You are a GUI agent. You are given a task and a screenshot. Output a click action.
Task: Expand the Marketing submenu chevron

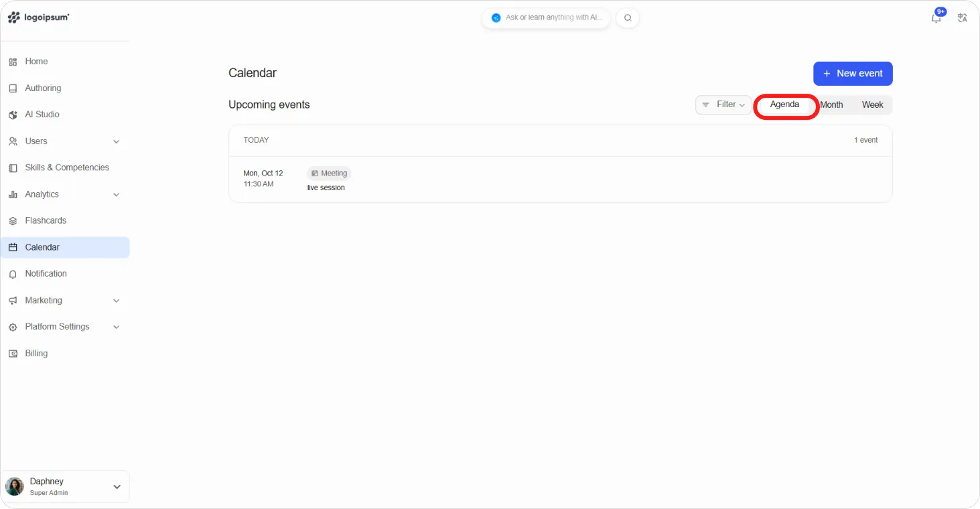(117, 301)
